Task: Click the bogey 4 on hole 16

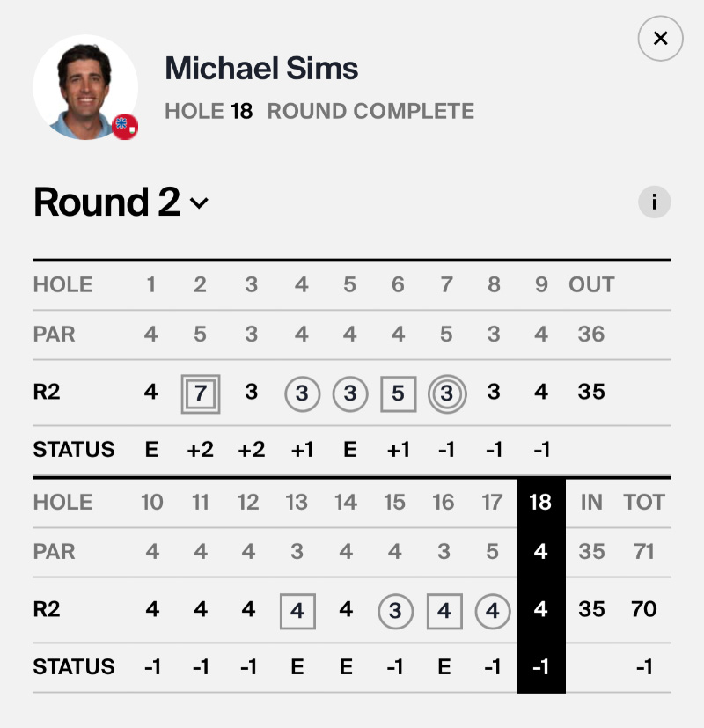Action: 444,610
